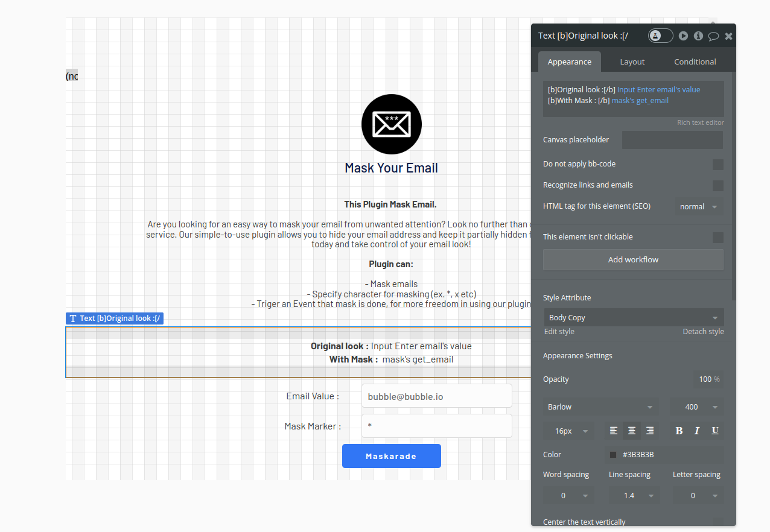Open the Conditional tab
Screen dimensions: 770x532
click(695, 61)
